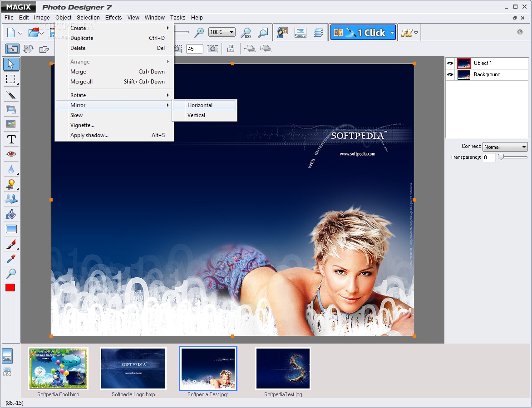This screenshot has height=408, width=532.
Task: Select the paint bucket fill tool
Action: [x=11, y=214]
